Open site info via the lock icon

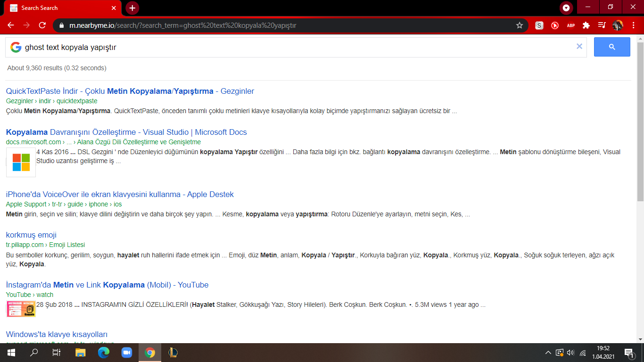tap(62, 25)
